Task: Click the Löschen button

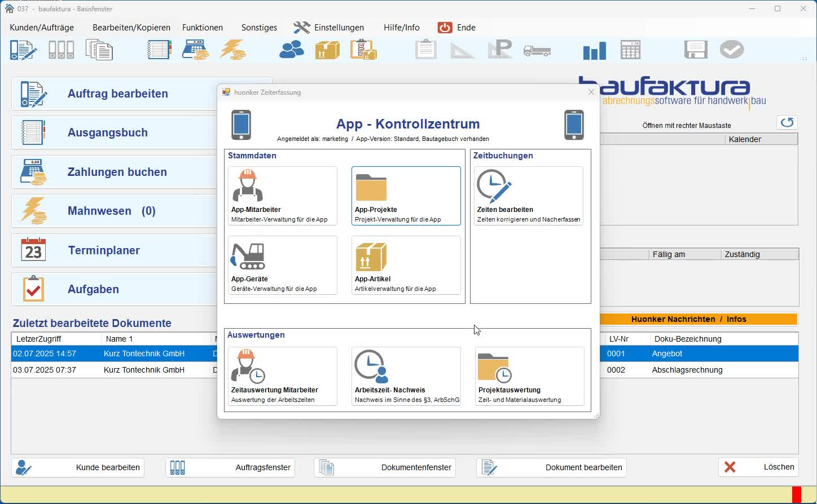Action: [758, 467]
